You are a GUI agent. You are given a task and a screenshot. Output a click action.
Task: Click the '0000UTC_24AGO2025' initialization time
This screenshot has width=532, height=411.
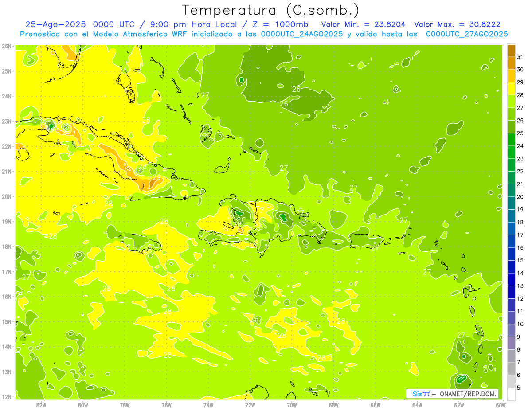click(301, 34)
